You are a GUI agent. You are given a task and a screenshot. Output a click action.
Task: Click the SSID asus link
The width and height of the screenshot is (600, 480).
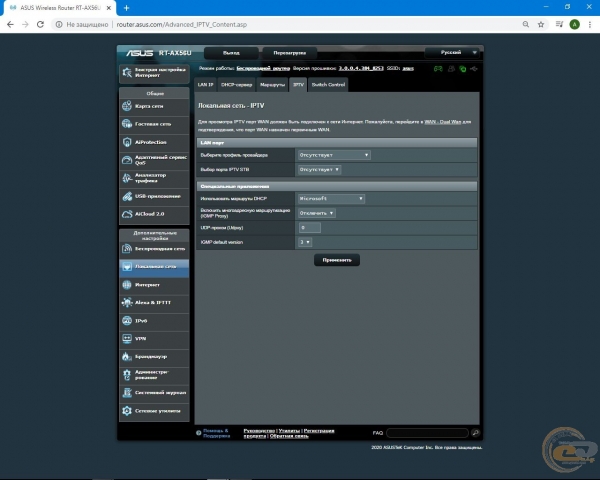click(x=408, y=69)
